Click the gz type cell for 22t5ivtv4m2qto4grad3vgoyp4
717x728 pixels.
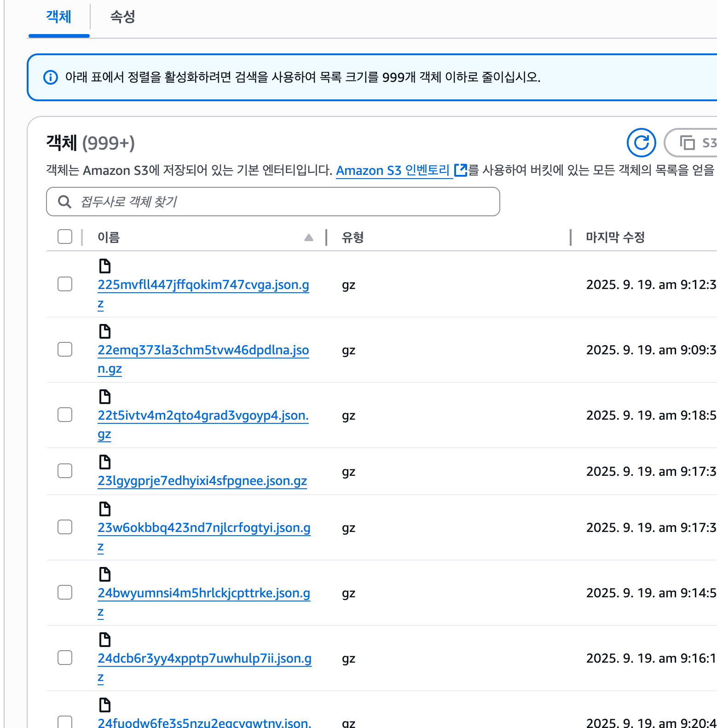[349, 416]
